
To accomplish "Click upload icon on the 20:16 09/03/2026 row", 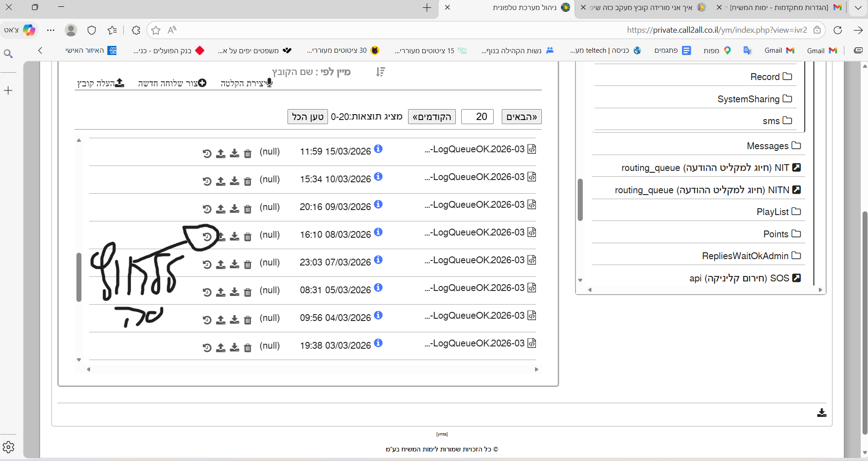I will click(x=221, y=209).
